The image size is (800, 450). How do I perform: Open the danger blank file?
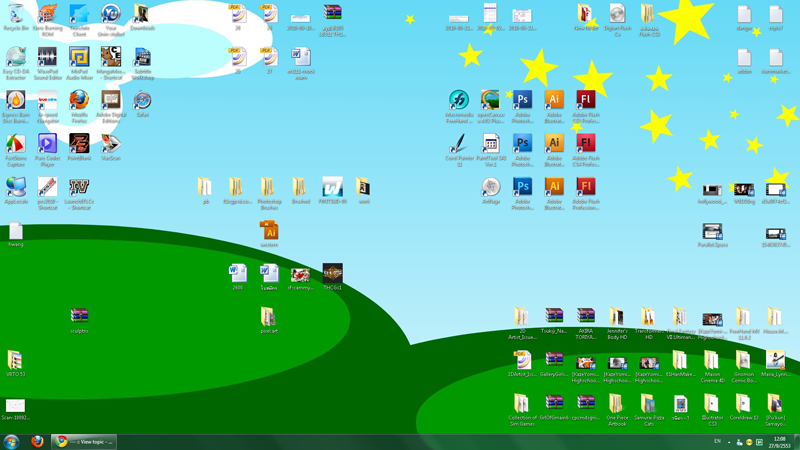[744, 17]
